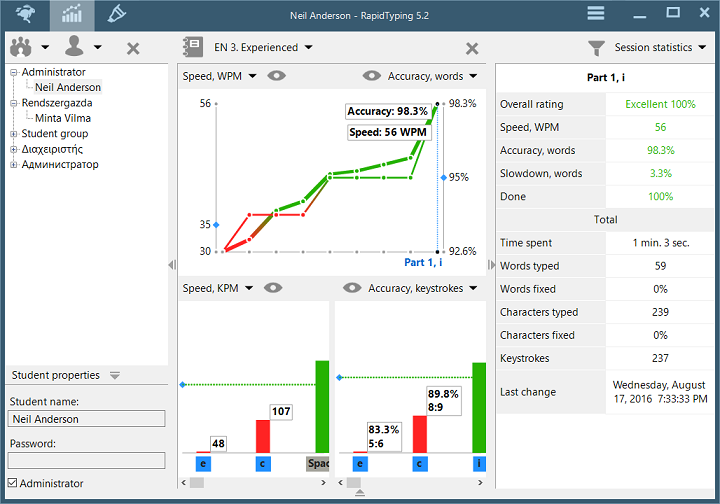Toggle Accuracy words graph visibility eye
This screenshot has width=720, height=504.
pyautogui.click(x=372, y=76)
